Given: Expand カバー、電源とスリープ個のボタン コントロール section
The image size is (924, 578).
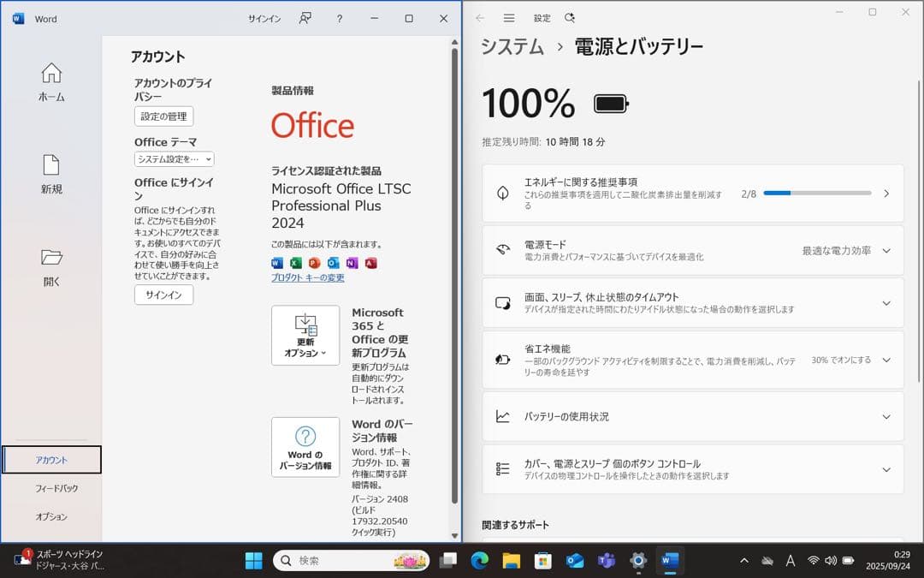Looking at the screenshot, I should point(886,469).
